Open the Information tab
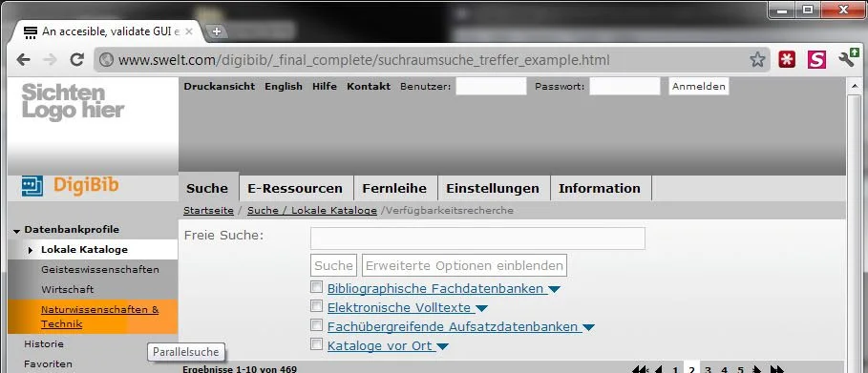The width and height of the screenshot is (868, 373). [600, 188]
